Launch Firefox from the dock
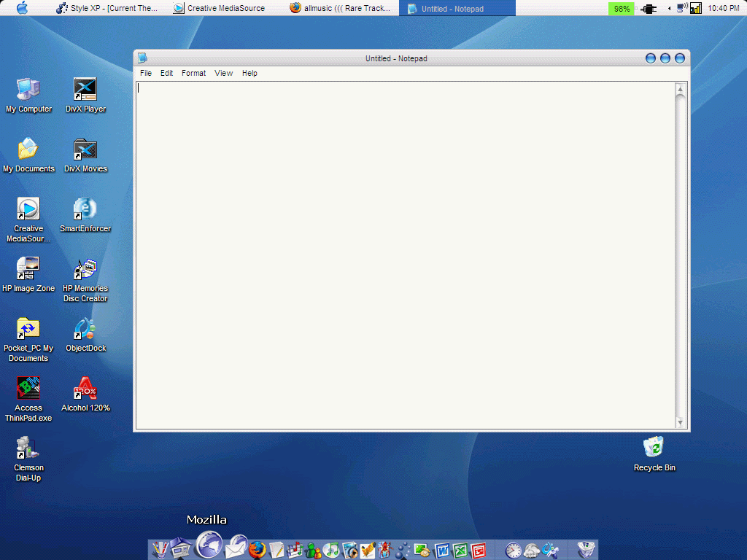The height and width of the screenshot is (560, 747). 258,550
